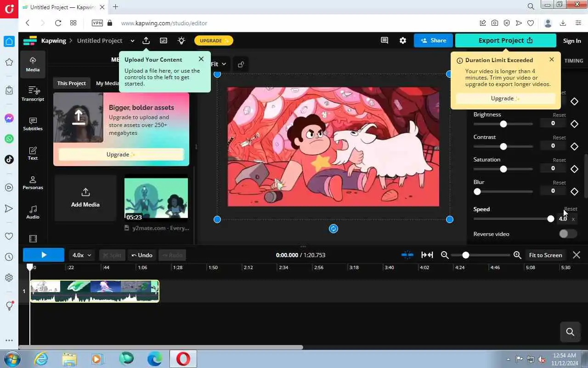Click the Speed slider handle

coord(551,219)
